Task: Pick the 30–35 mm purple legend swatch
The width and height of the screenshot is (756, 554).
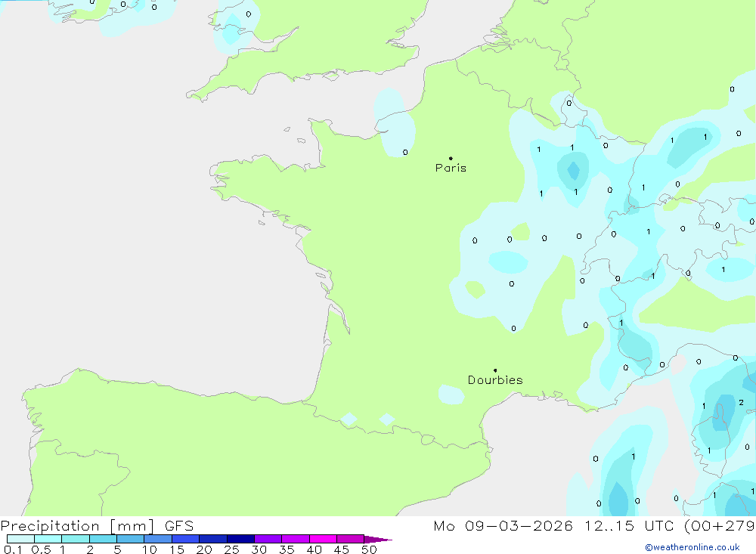Action: (268, 539)
